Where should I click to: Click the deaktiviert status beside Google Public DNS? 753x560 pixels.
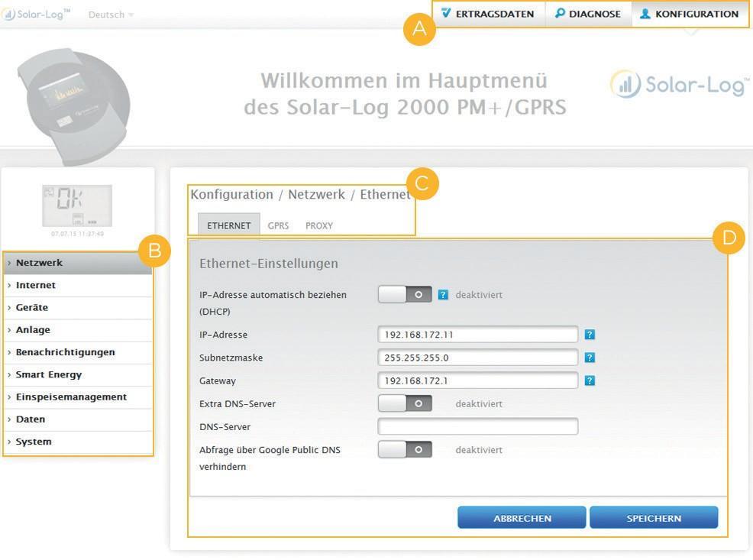pos(479,450)
